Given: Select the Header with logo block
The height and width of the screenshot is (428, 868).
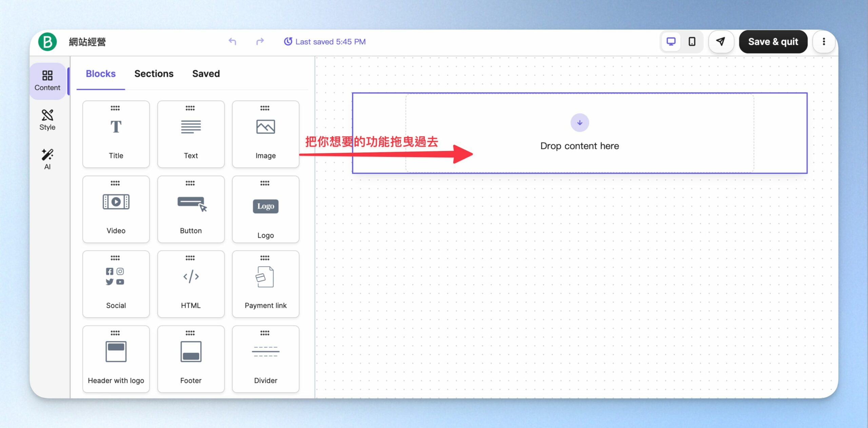Looking at the screenshot, I should click(x=116, y=359).
